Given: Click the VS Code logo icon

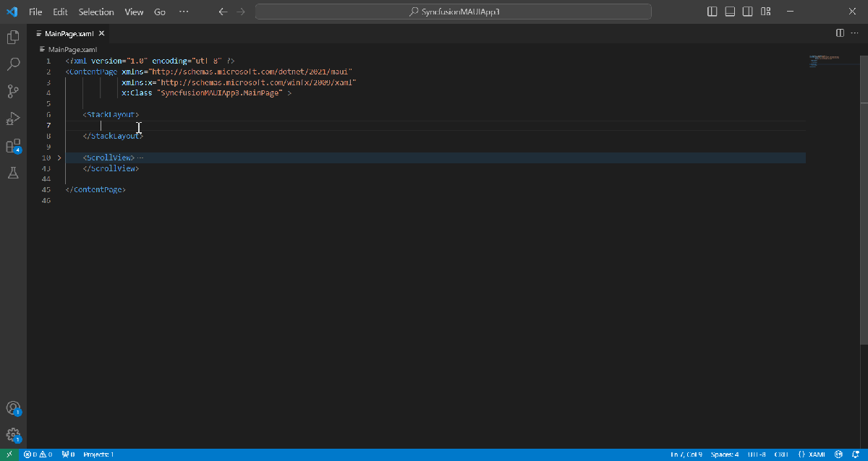Looking at the screenshot, I should point(12,12).
